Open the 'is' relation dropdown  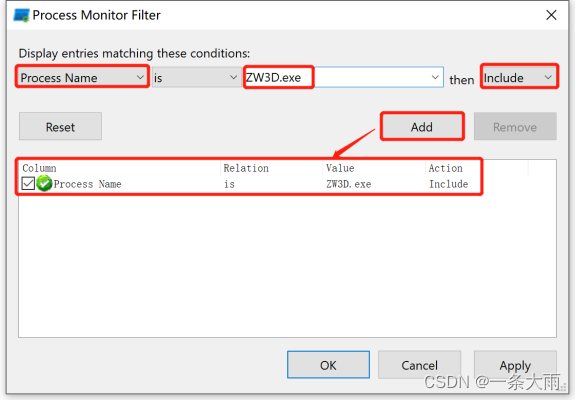(x=196, y=78)
